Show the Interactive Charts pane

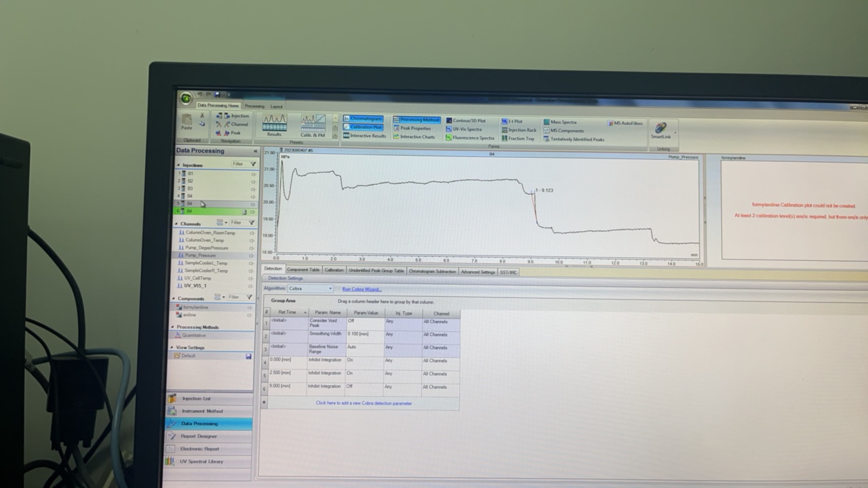click(x=414, y=137)
